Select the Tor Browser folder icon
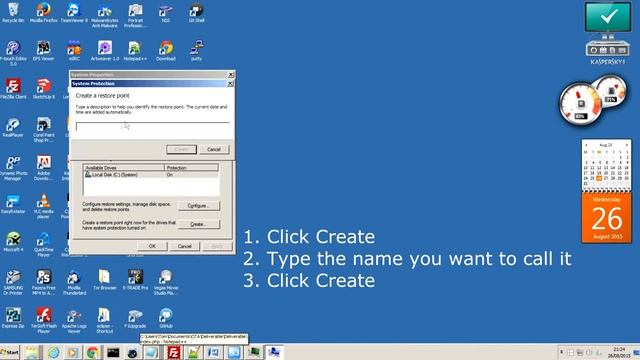Viewport: 640px width, 360px height. point(104,280)
